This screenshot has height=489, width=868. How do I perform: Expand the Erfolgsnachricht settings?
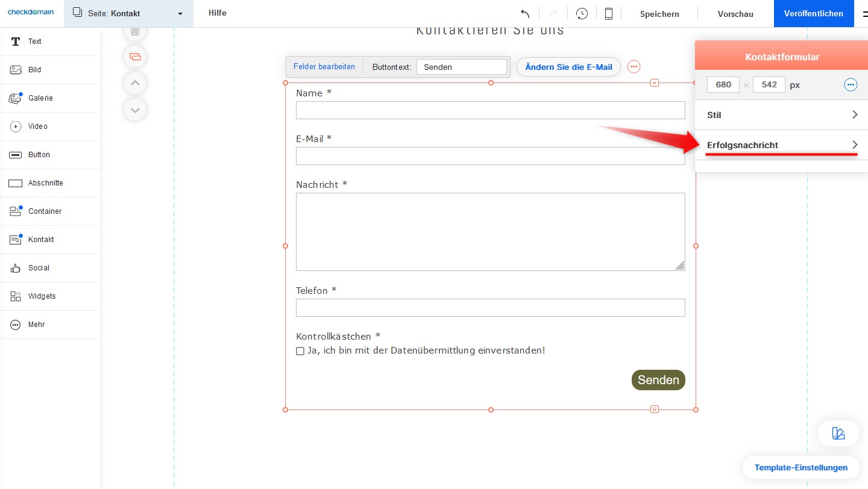tap(781, 145)
